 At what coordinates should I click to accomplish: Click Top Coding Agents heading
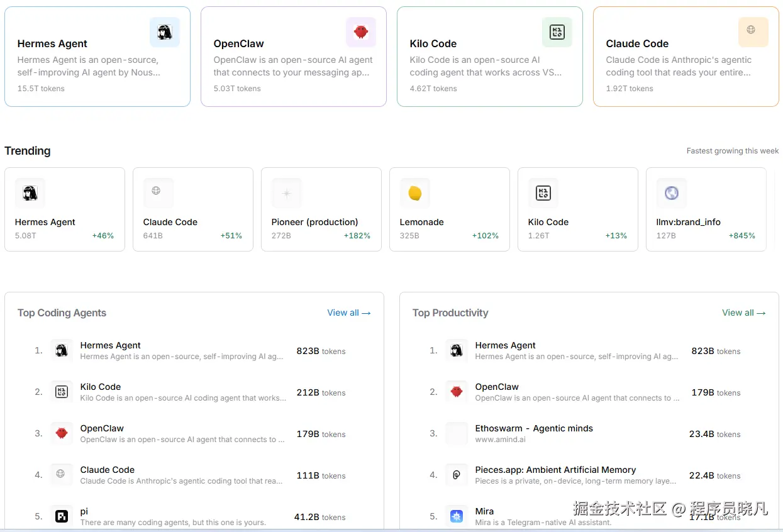click(x=62, y=313)
